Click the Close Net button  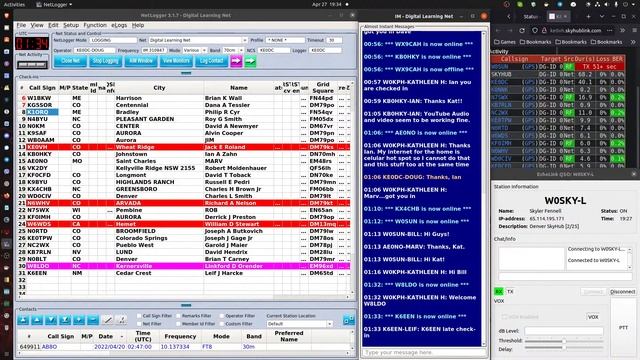tap(70, 61)
